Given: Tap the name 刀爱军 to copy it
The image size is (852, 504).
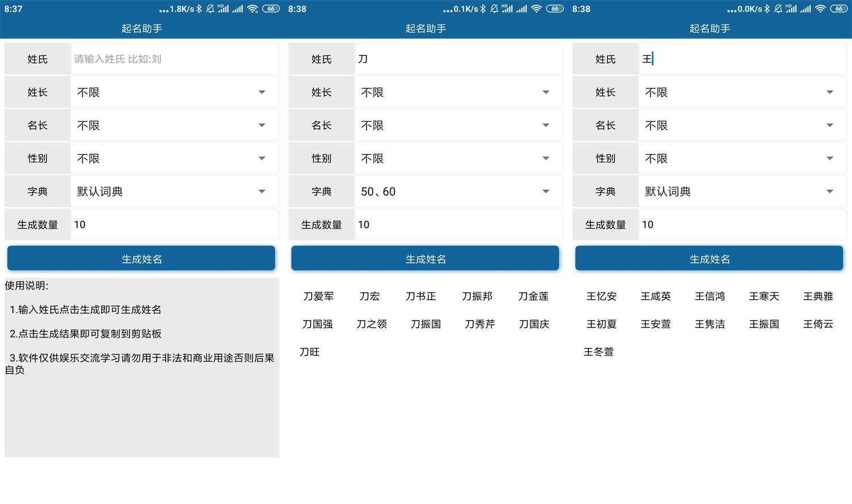Looking at the screenshot, I should pyautogui.click(x=319, y=296).
